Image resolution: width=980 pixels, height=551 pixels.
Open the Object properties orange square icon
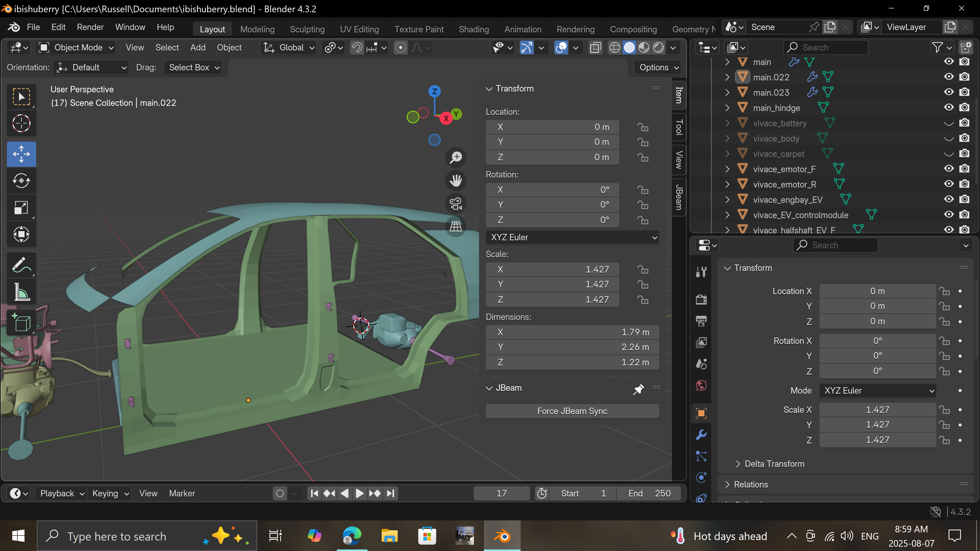(701, 413)
